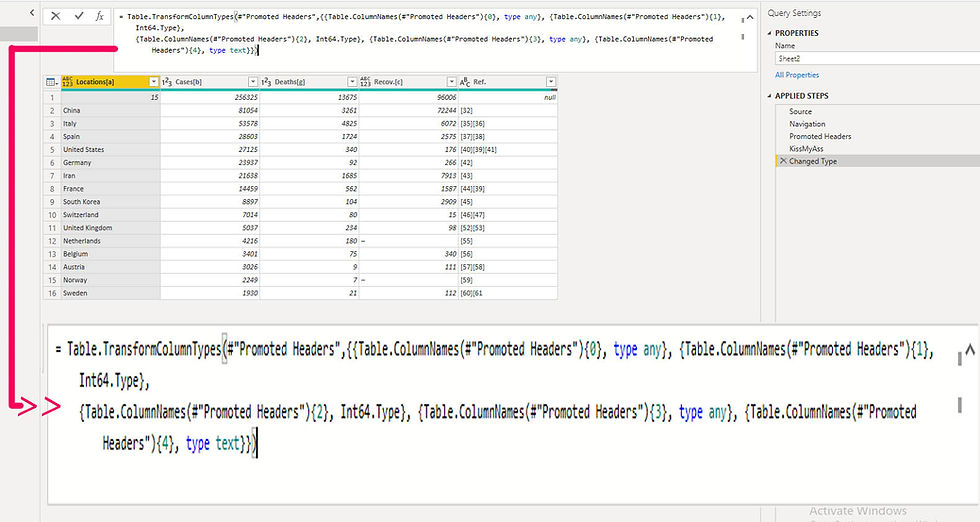Select the Germany cell
980x522 pixels.
point(110,163)
